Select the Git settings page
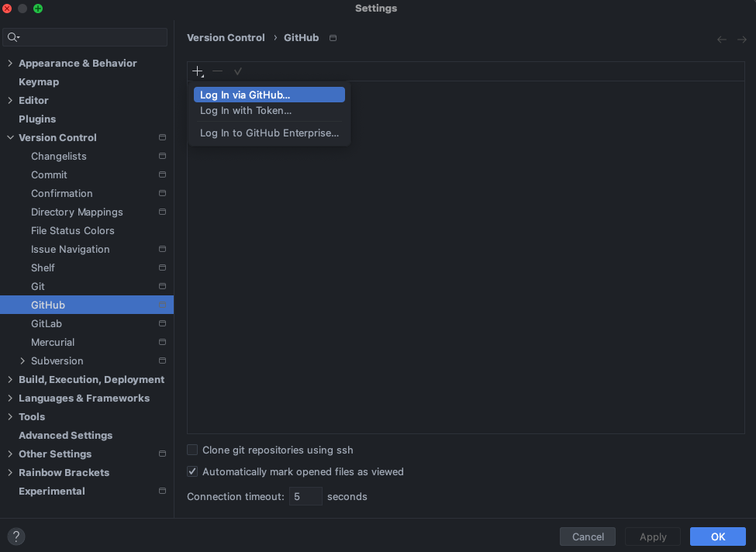756x552 pixels. pyautogui.click(x=38, y=286)
